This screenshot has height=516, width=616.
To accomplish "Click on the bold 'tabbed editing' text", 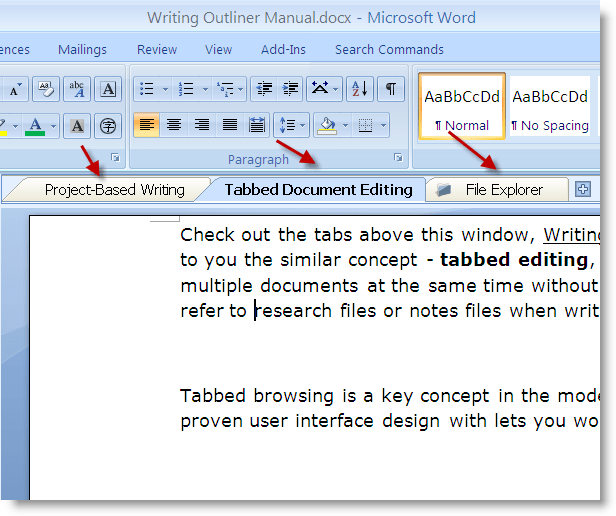I will (514, 260).
